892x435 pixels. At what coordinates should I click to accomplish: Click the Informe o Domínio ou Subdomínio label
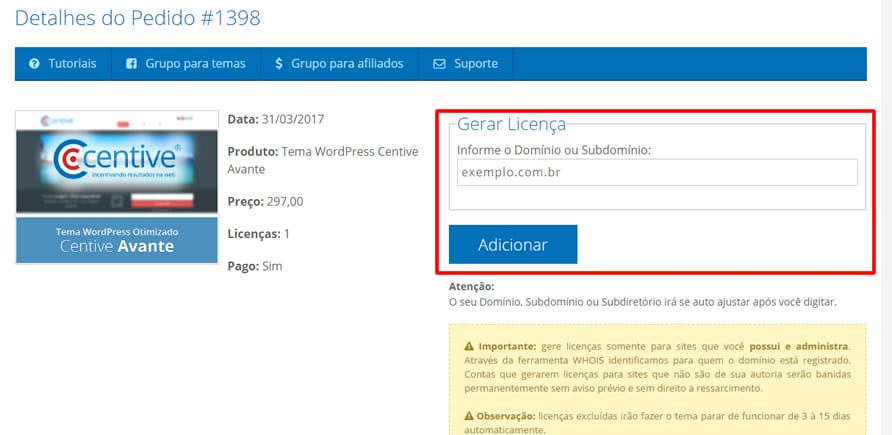pos(554,150)
